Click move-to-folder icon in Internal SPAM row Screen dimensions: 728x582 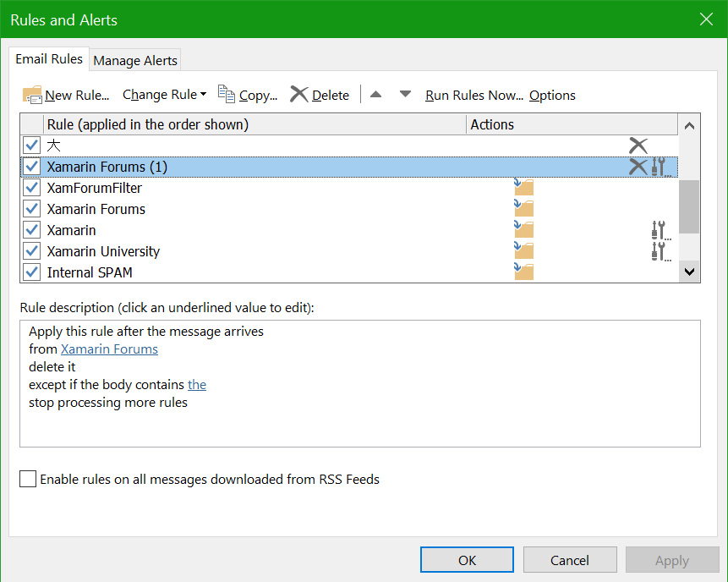(x=523, y=272)
